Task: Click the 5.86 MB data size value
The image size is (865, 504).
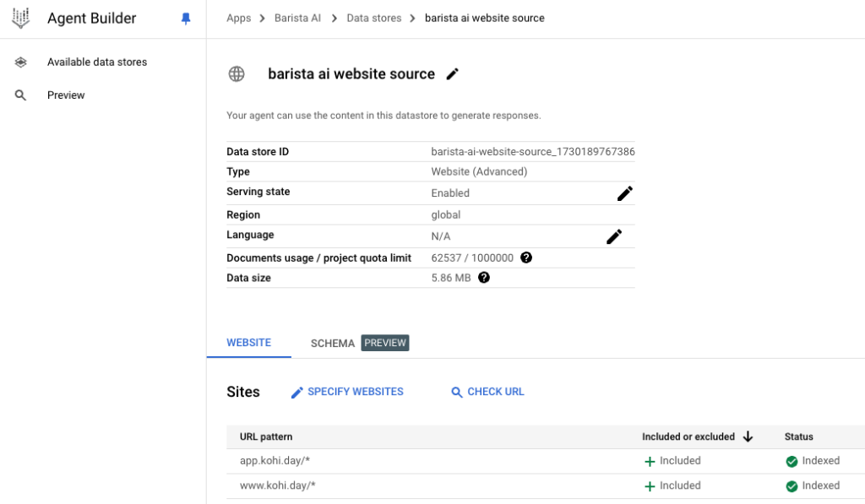Action: click(451, 278)
